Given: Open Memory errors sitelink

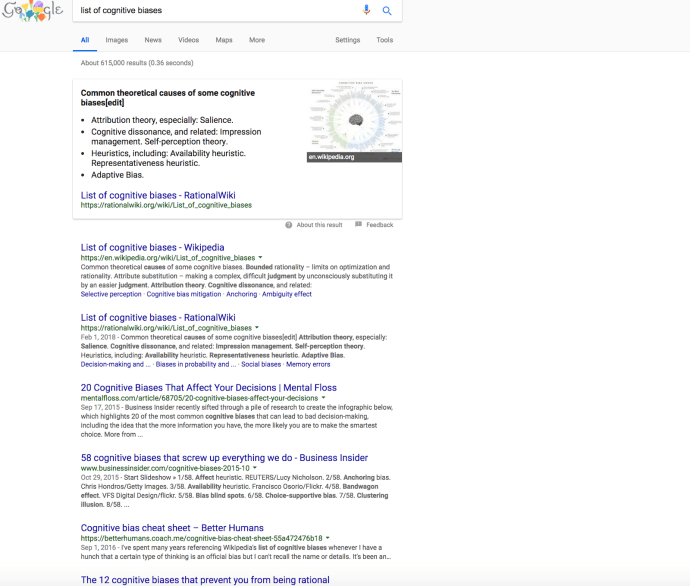Looking at the screenshot, I should point(308,364).
